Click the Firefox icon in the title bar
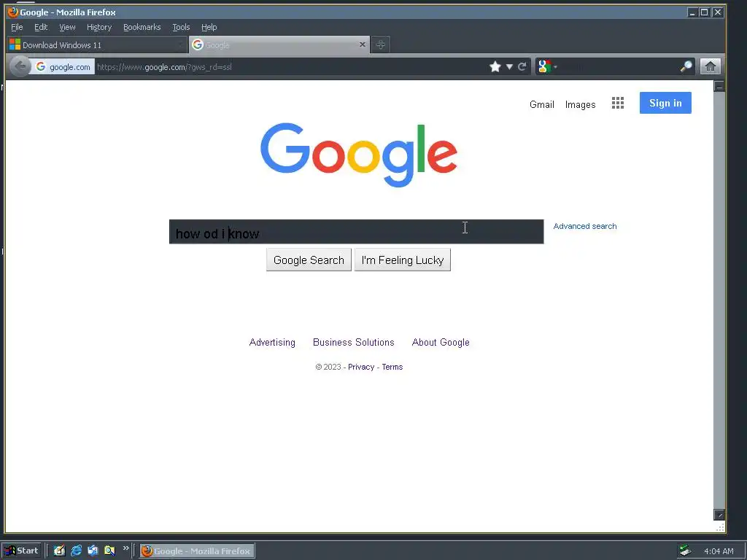Screen dimensions: 747x560 pos(12,12)
